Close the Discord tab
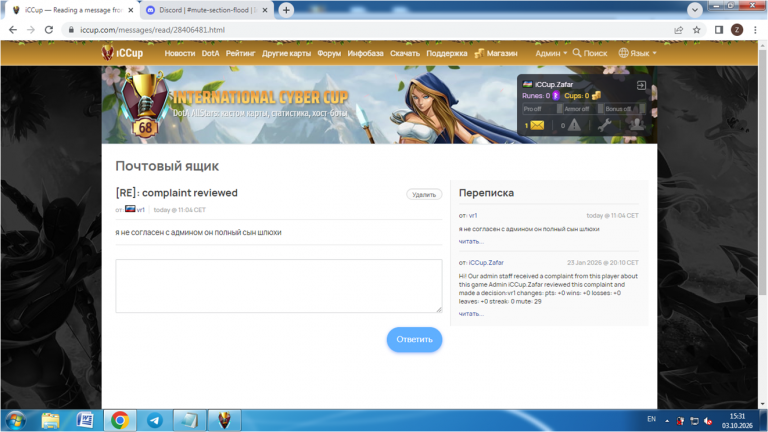 [x=265, y=10]
